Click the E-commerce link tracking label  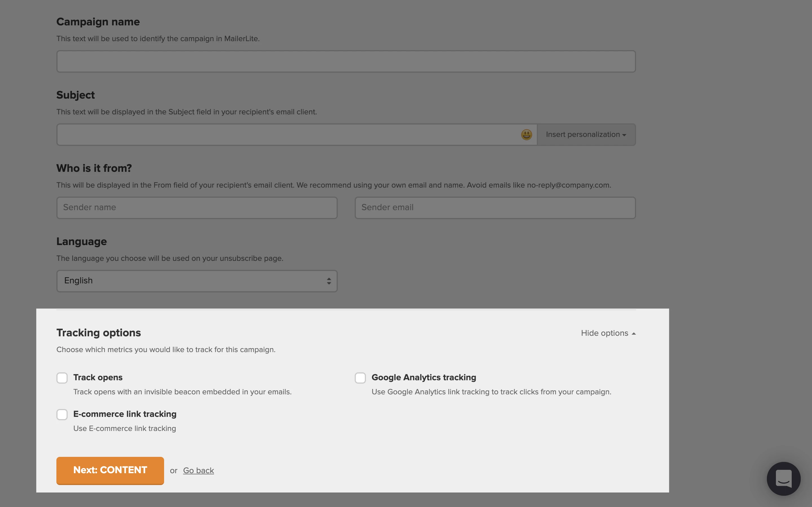pyautogui.click(x=125, y=414)
